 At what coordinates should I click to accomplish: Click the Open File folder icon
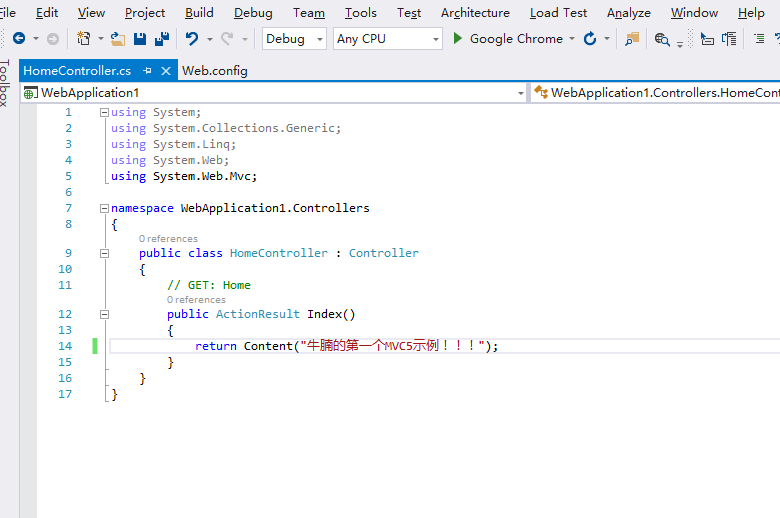[x=118, y=38]
